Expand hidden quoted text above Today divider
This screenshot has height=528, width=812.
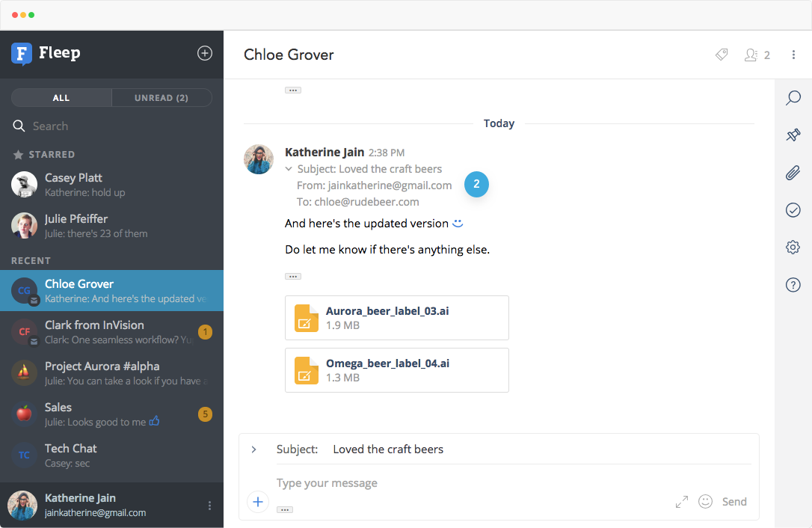(x=293, y=90)
